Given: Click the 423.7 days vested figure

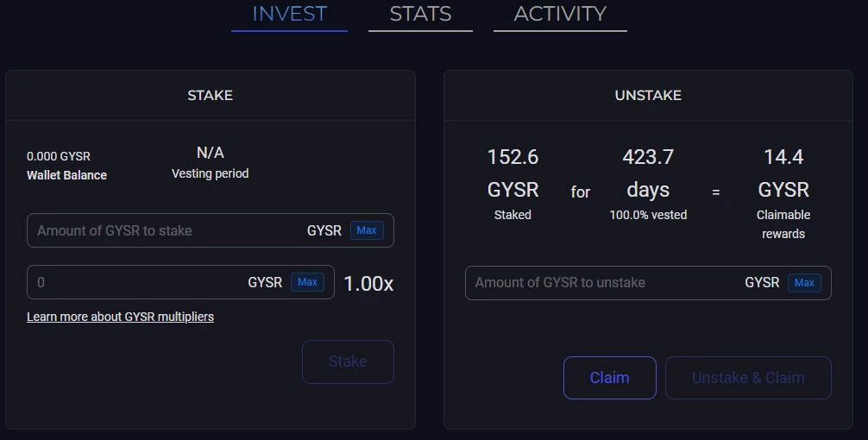Looking at the screenshot, I should (648, 185).
